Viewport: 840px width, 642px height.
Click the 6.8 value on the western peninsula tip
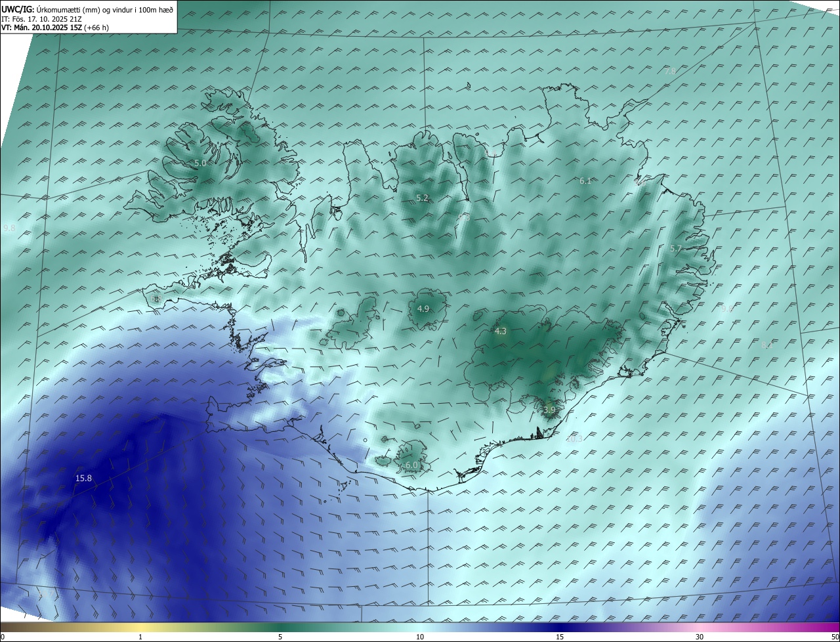156,299
